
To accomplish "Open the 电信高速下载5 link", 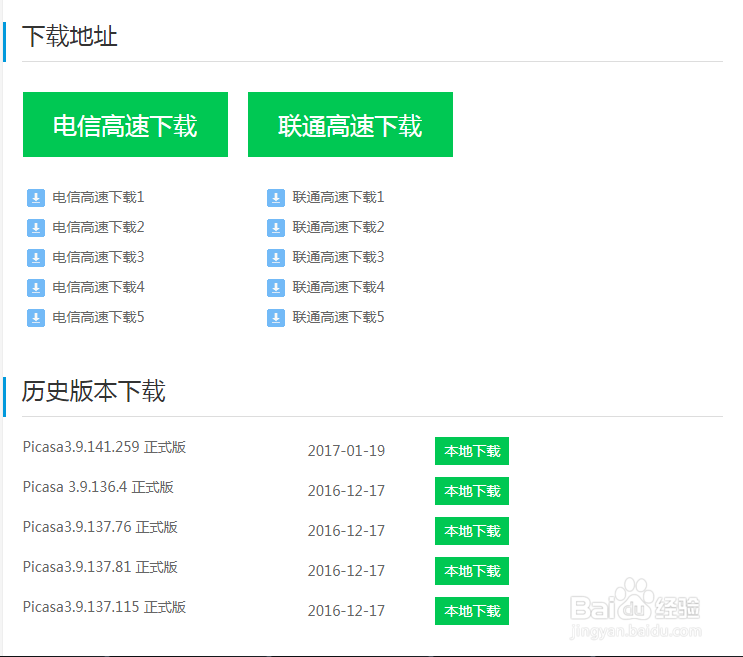I will coord(98,317).
